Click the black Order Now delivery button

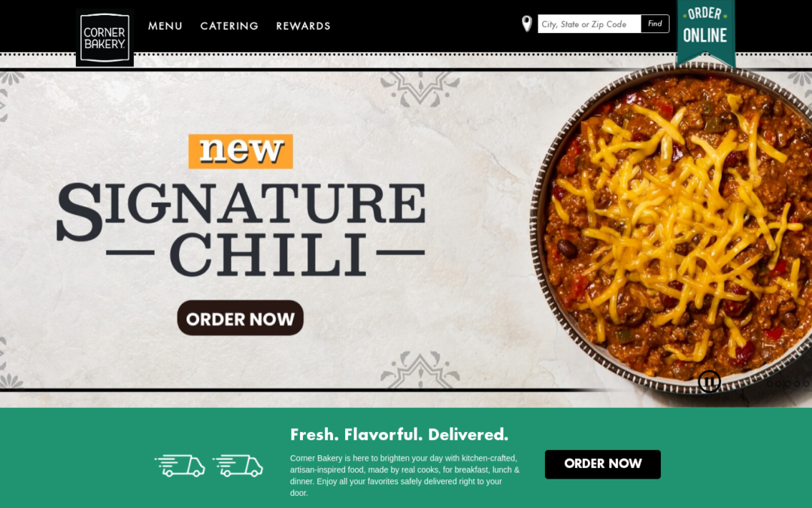tap(603, 464)
